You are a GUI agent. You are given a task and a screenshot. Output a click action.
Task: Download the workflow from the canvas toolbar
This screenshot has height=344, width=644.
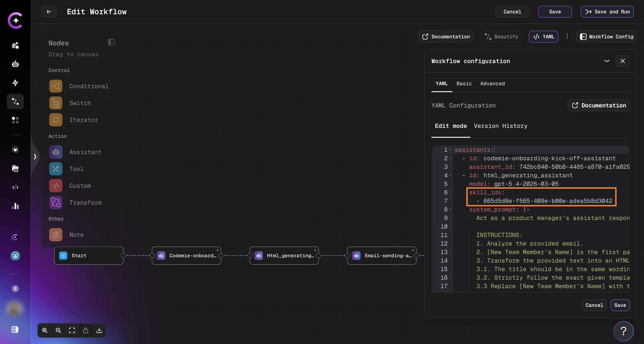click(99, 331)
